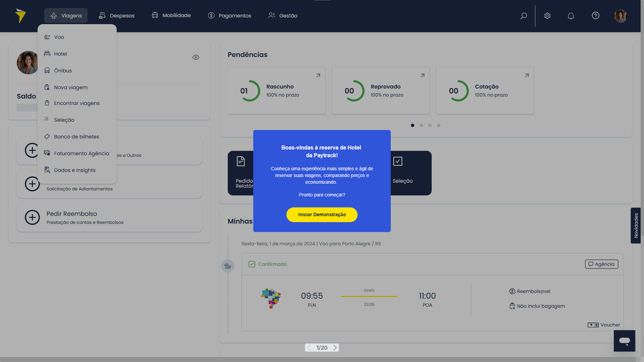Go to second Pendências carousel dot
Screen dimensions: 644x362
(421, 125)
